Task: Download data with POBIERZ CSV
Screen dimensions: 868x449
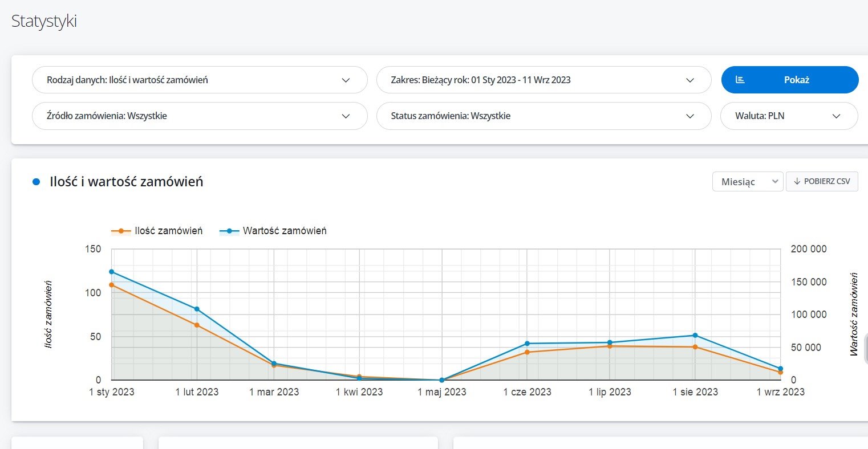Action: click(822, 181)
